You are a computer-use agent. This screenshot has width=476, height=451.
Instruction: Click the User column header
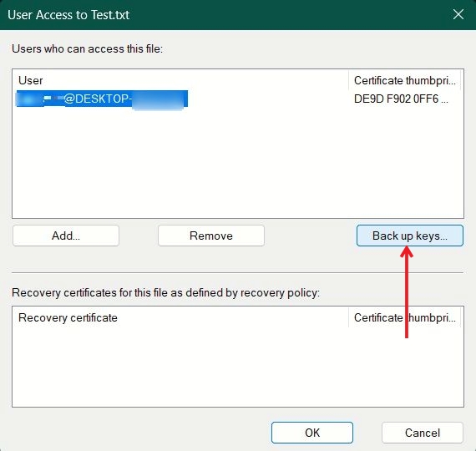click(180, 80)
